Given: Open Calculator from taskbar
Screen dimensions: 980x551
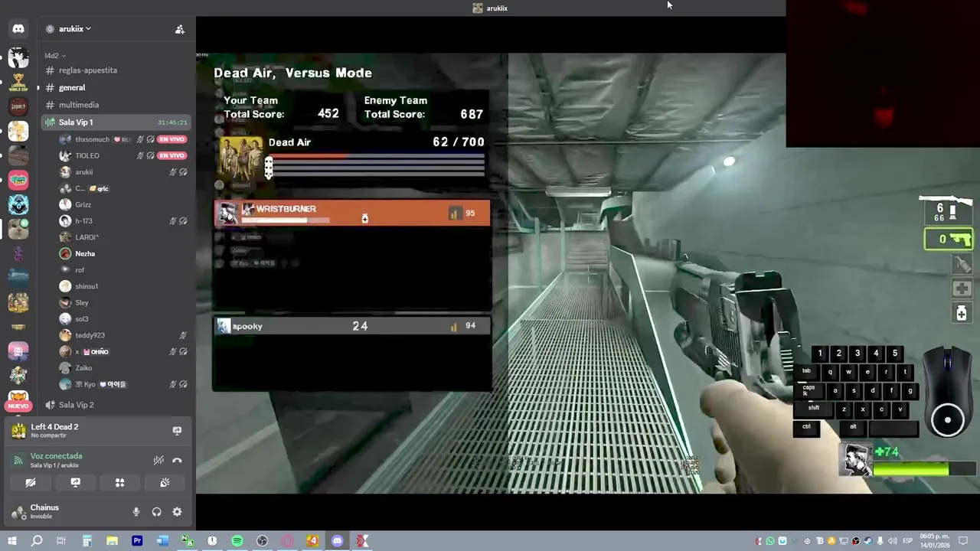Looking at the screenshot, I should [x=87, y=541].
